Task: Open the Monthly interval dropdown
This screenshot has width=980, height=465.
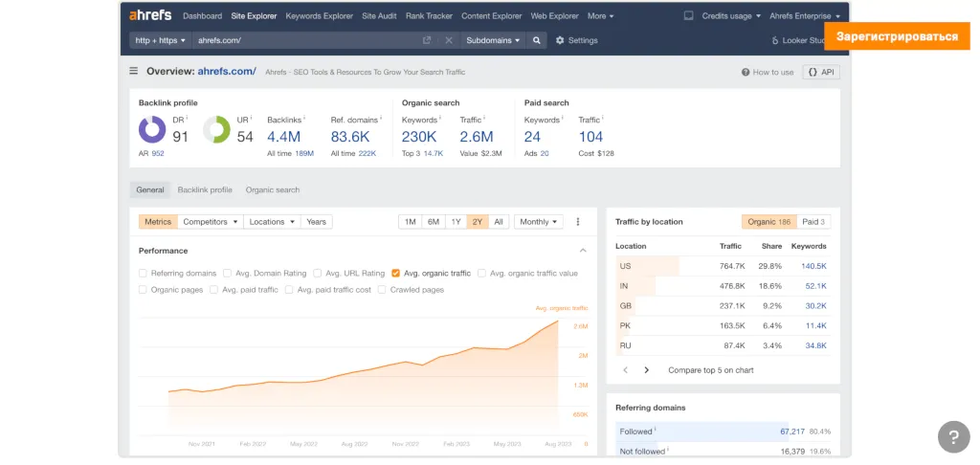Action: [539, 222]
